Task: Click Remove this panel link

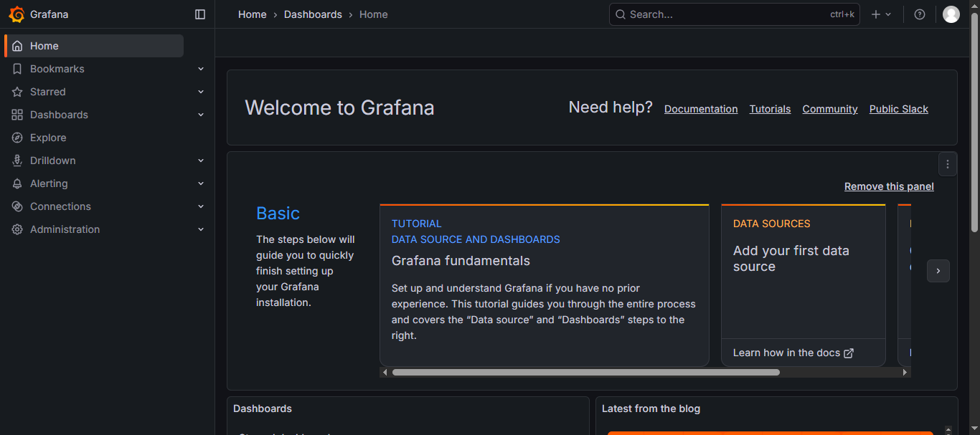Action: coord(889,186)
